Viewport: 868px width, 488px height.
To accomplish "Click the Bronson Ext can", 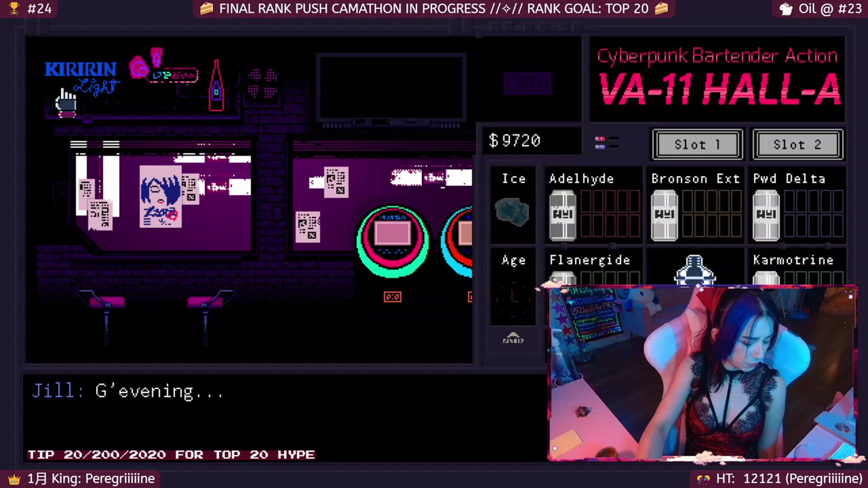I will (x=664, y=215).
